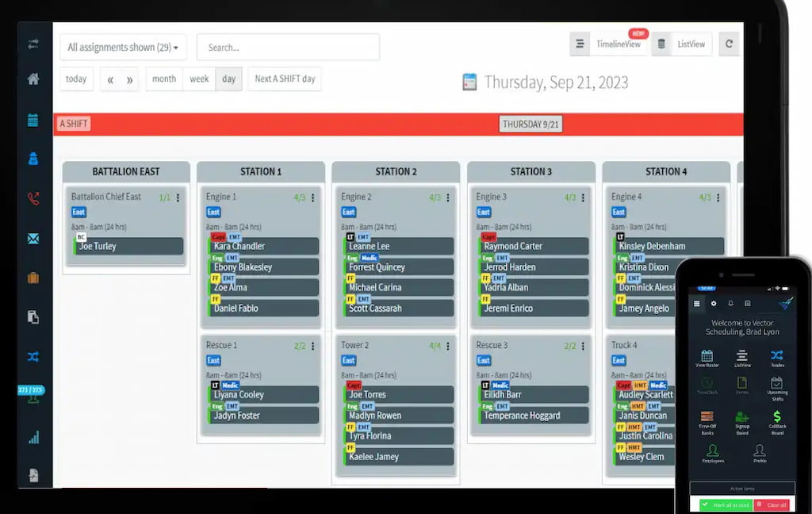Go to next day with » button
Image resolution: width=812 pixels, height=514 pixels.
[x=129, y=79]
